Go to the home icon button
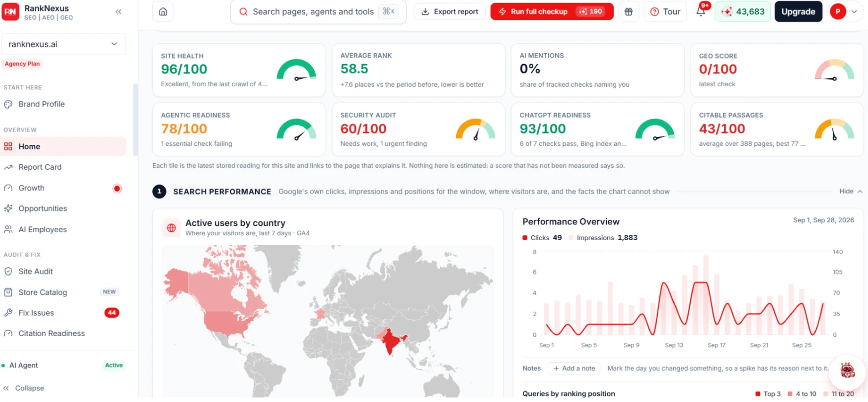 (x=163, y=12)
